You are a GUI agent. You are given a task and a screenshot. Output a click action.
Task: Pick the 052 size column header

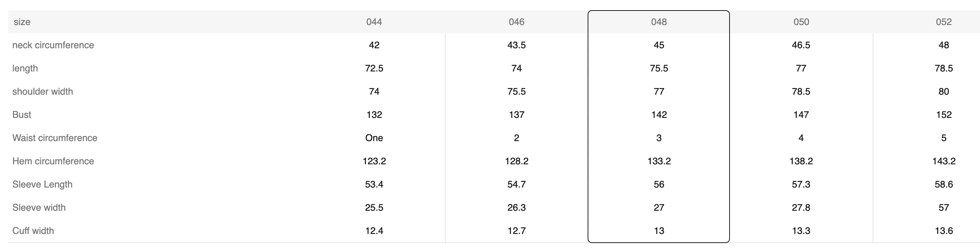coord(943,22)
